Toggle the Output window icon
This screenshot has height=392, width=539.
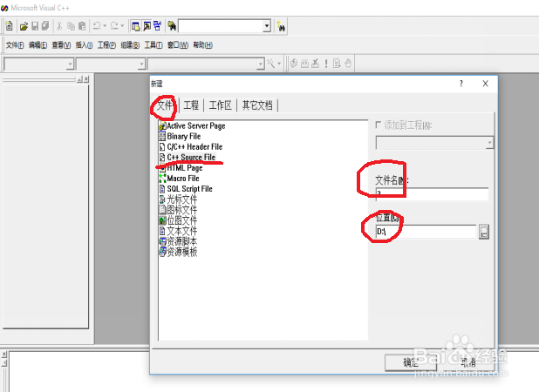[x=147, y=26]
